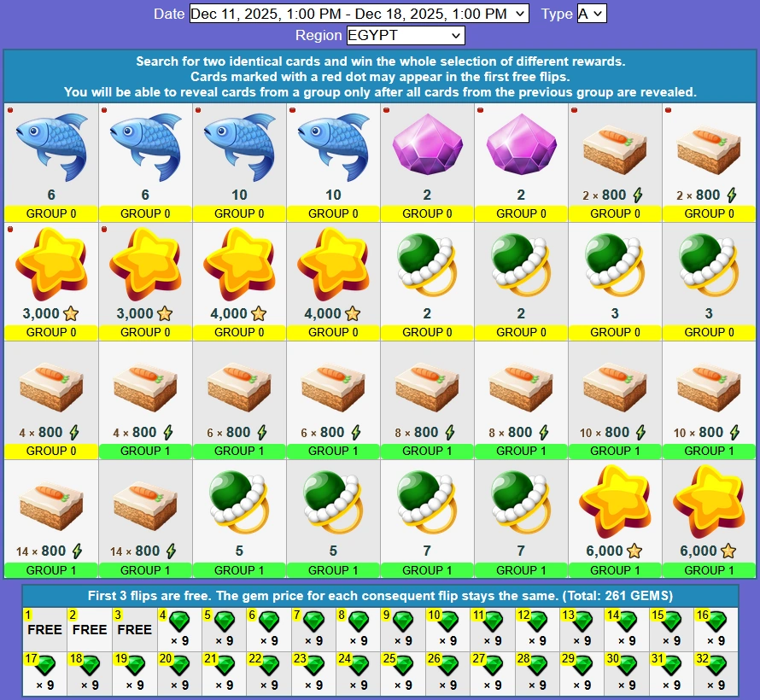Click the green gem for flip 32

[716, 666]
